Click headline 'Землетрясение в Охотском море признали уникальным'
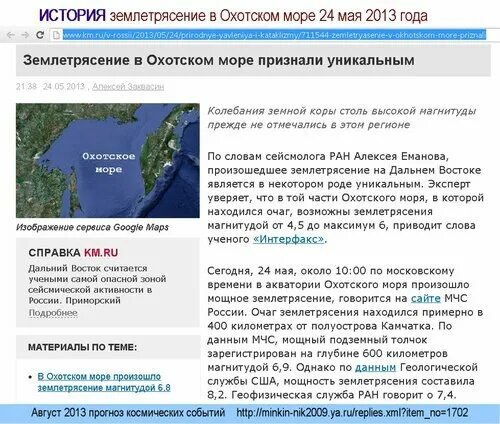The width and height of the screenshot is (500, 424). pos(219,60)
